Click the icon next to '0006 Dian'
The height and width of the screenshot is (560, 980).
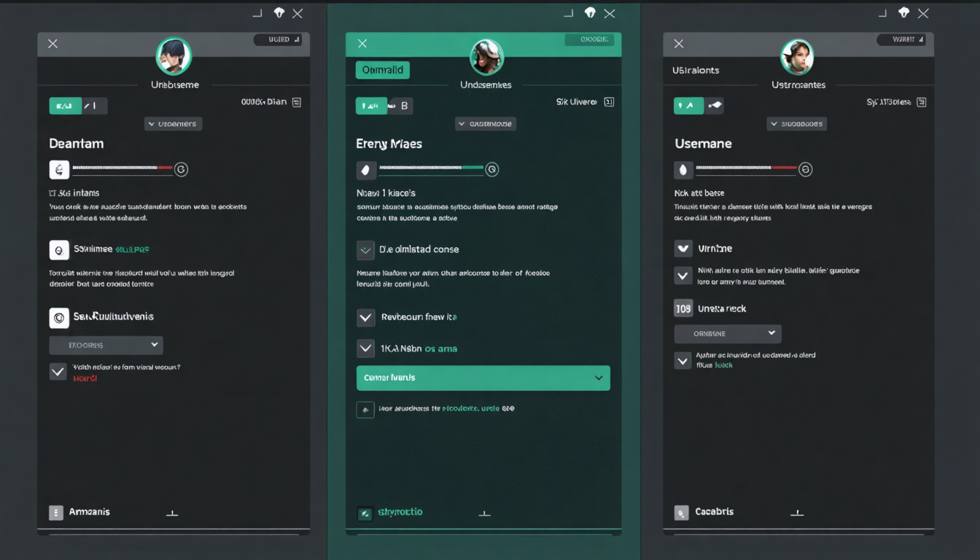[296, 103]
